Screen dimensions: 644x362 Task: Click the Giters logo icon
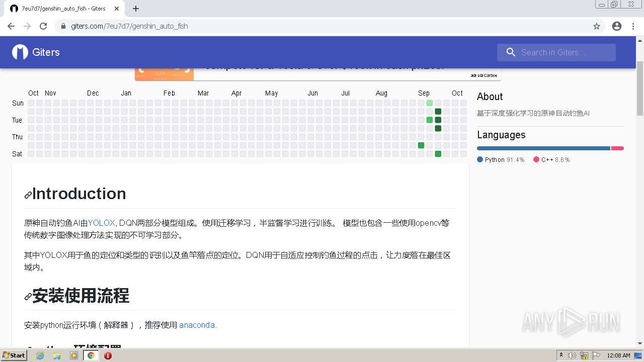[20, 52]
